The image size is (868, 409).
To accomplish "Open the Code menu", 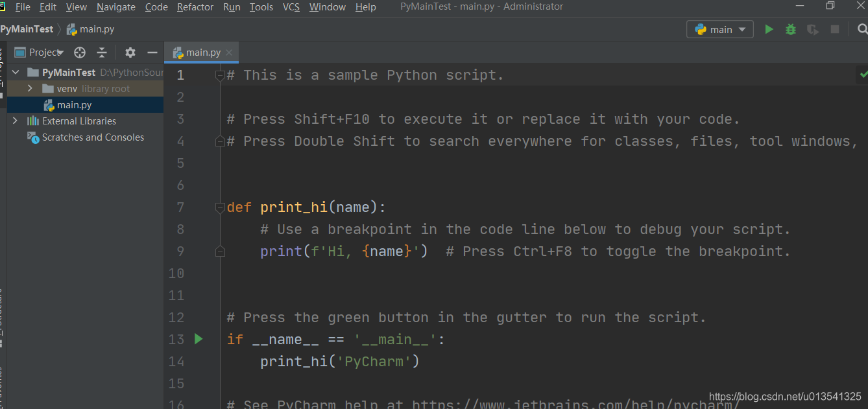I will tap(156, 7).
